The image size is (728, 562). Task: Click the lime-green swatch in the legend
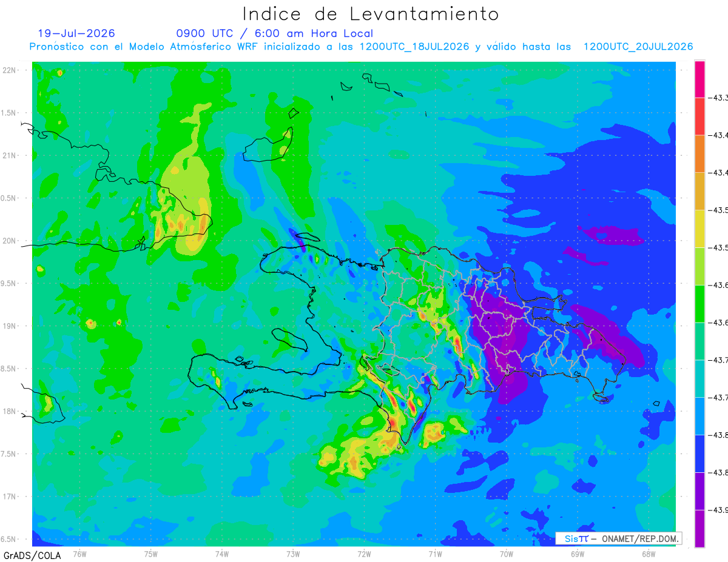coord(699,267)
